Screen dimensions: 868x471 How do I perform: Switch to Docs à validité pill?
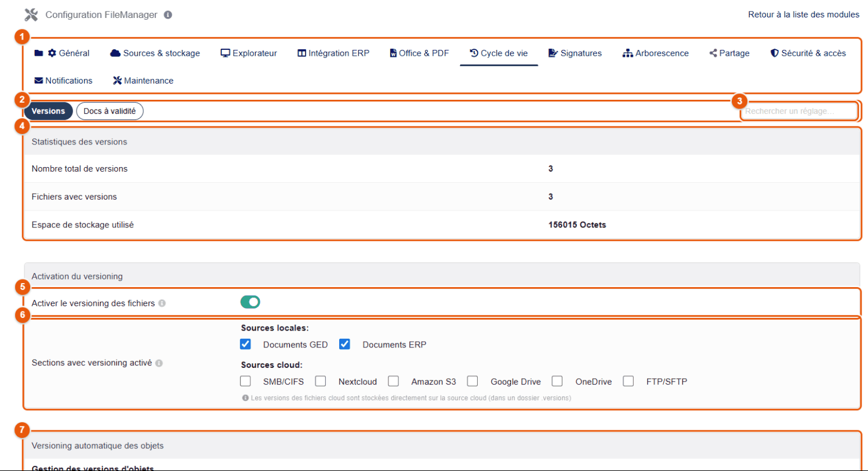coord(110,111)
